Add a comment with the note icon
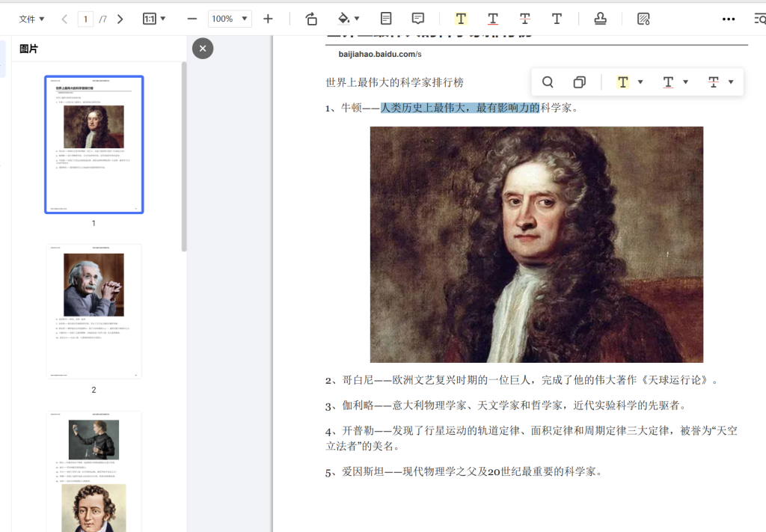Image resolution: width=766 pixels, height=532 pixels. (417, 19)
